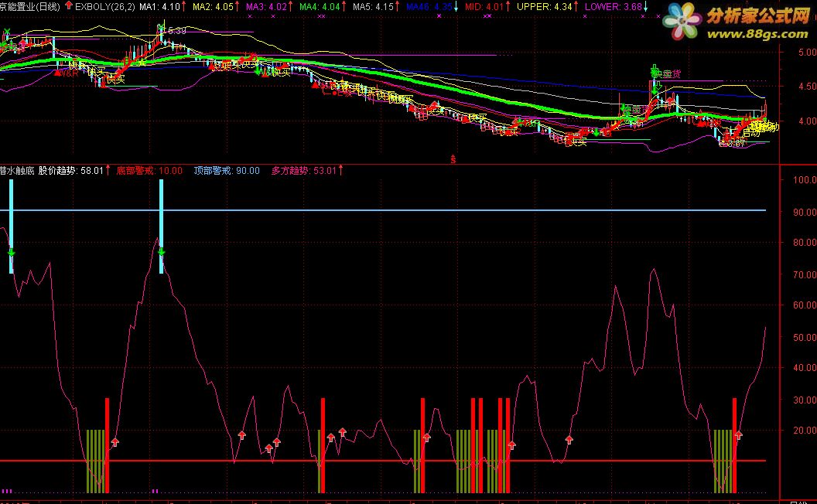Click the red up-arrow icon before EXBOLY

[69, 5]
